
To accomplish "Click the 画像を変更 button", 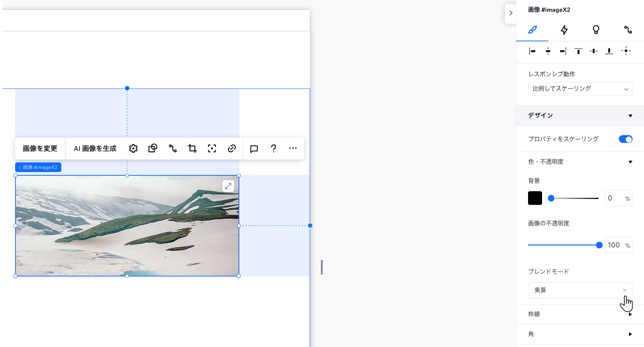I will (x=40, y=148).
